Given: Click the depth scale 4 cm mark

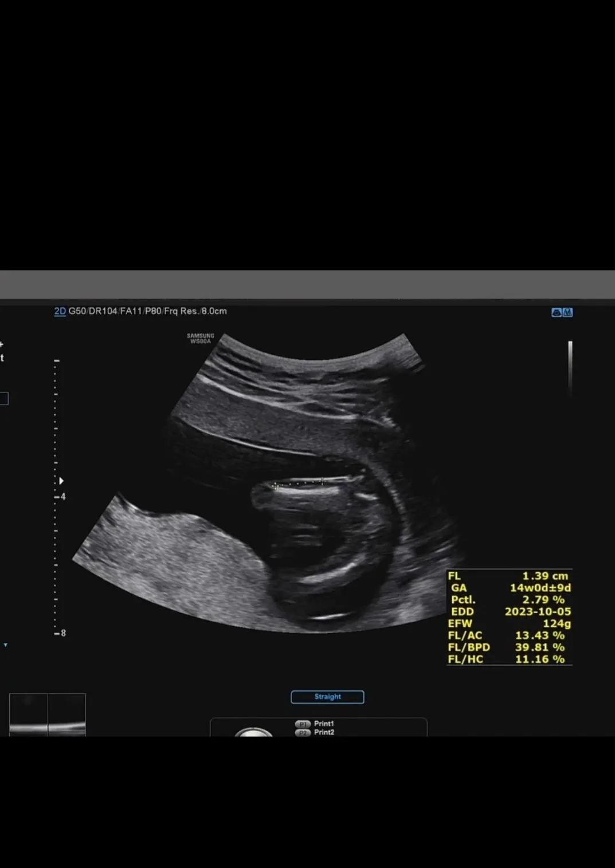Looking at the screenshot, I should tap(61, 497).
